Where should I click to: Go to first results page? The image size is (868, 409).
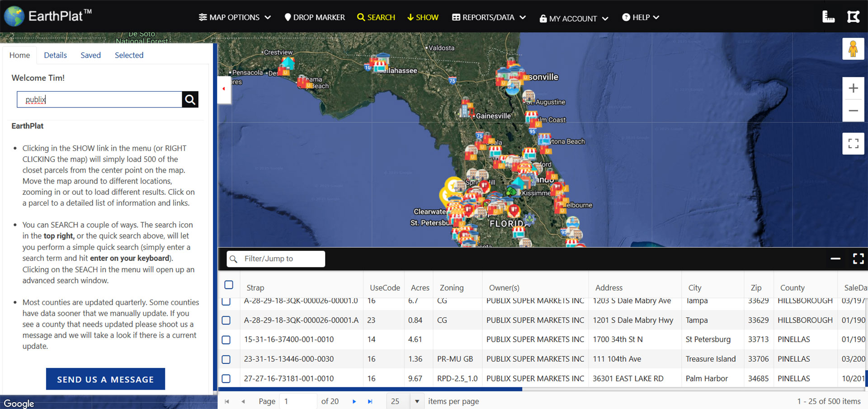click(227, 401)
